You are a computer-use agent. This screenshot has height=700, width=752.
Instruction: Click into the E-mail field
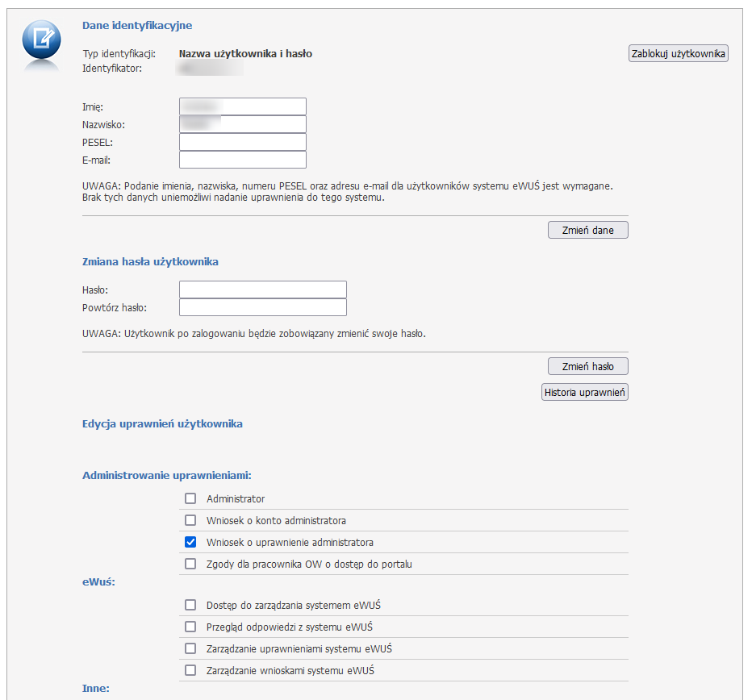click(x=243, y=160)
